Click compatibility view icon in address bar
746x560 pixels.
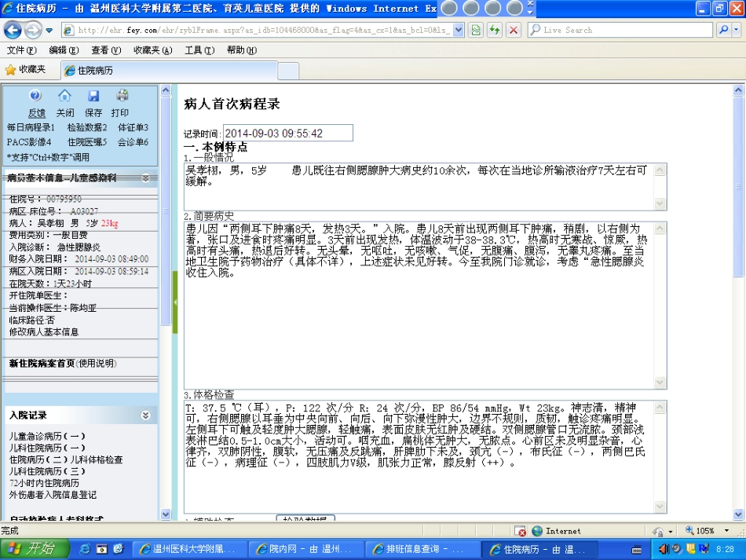pyautogui.click(x=475, y=30)
